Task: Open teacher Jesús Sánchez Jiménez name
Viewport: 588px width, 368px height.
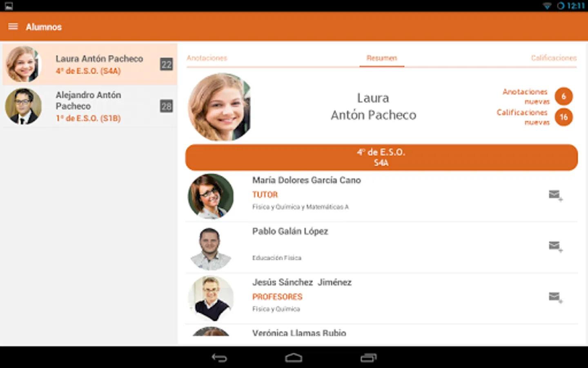Action: coord(302,283)
